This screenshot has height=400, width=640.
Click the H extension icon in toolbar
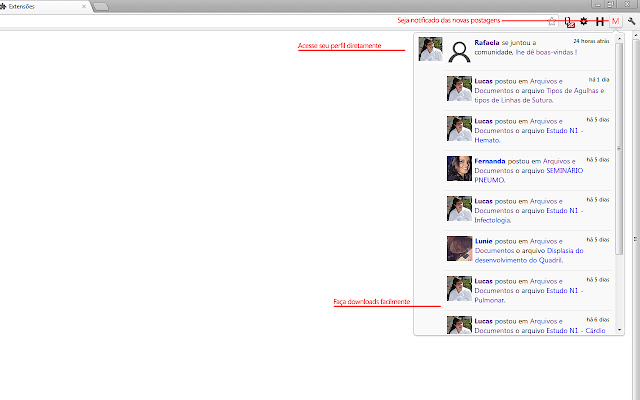click(x=600, y=21)
